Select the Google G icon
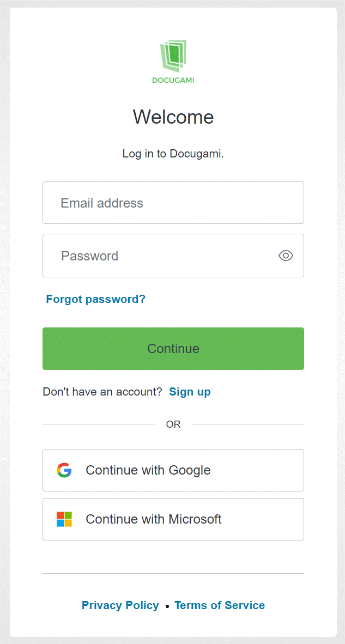Image resolution: width=345 pixels, height=644 pixels. (x=64, y=470)
